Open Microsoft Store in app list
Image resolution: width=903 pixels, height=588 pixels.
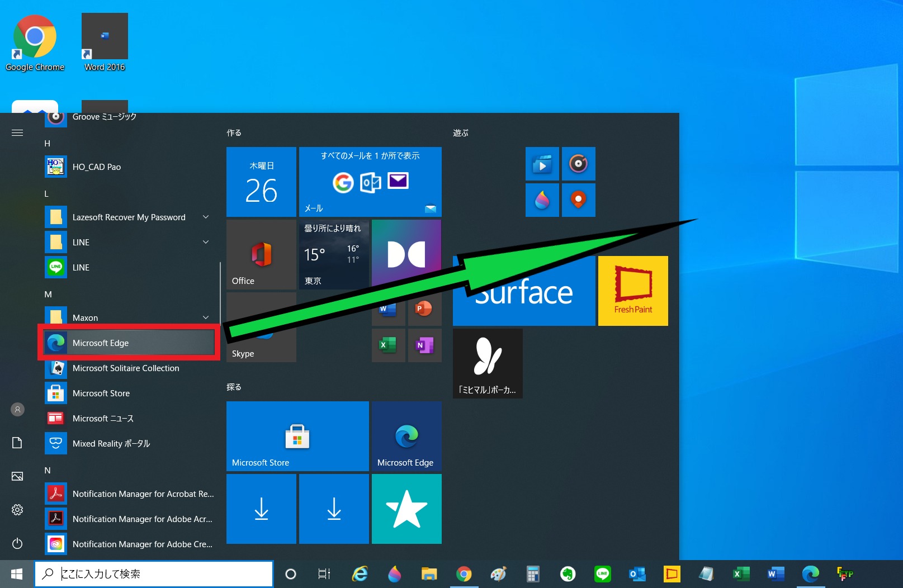tap(129, 393)
